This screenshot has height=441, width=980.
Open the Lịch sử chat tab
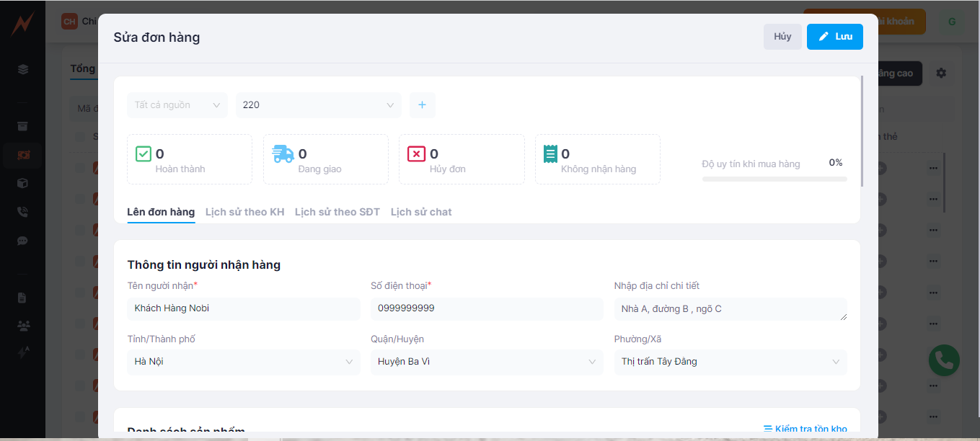421,212
